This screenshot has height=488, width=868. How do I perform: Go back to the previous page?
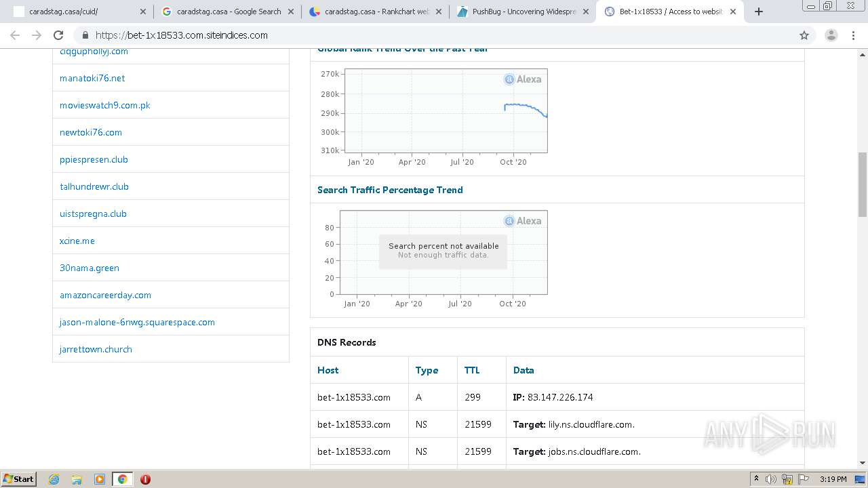(15, 35)
